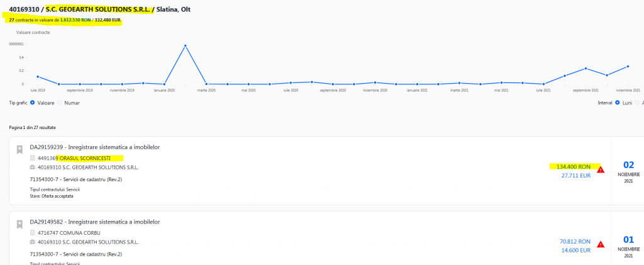Click the peak data point on the chart

tap(186, 45)
